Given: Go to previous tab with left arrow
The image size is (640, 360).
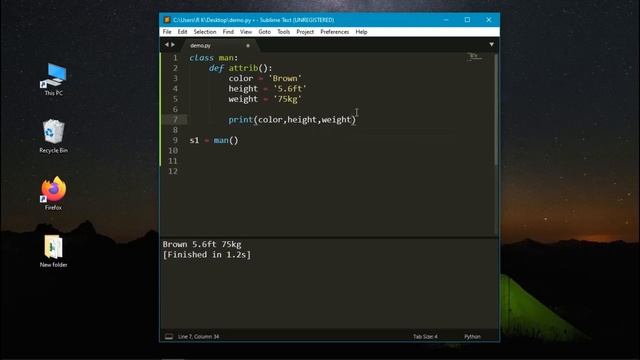Looking at the screenshot, I should 167,44.
